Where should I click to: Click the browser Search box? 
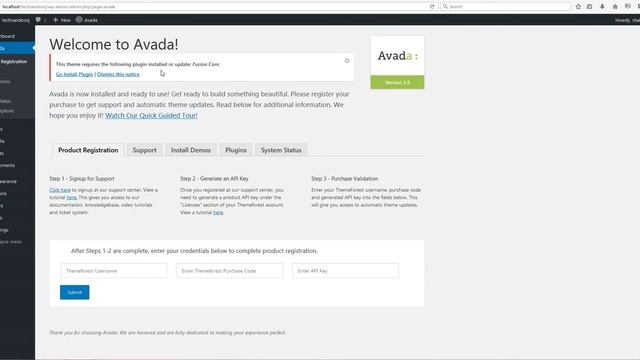coord(505,7)
